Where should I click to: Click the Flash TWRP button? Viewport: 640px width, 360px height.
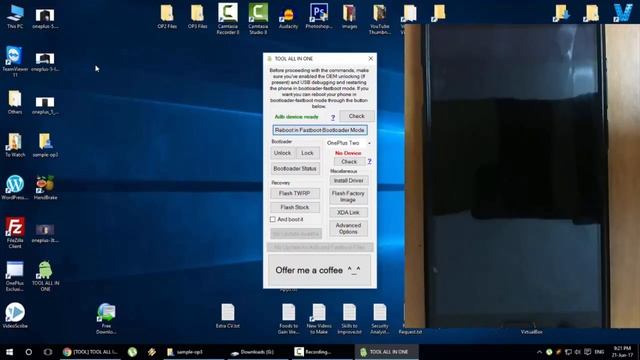coord(295,193)
